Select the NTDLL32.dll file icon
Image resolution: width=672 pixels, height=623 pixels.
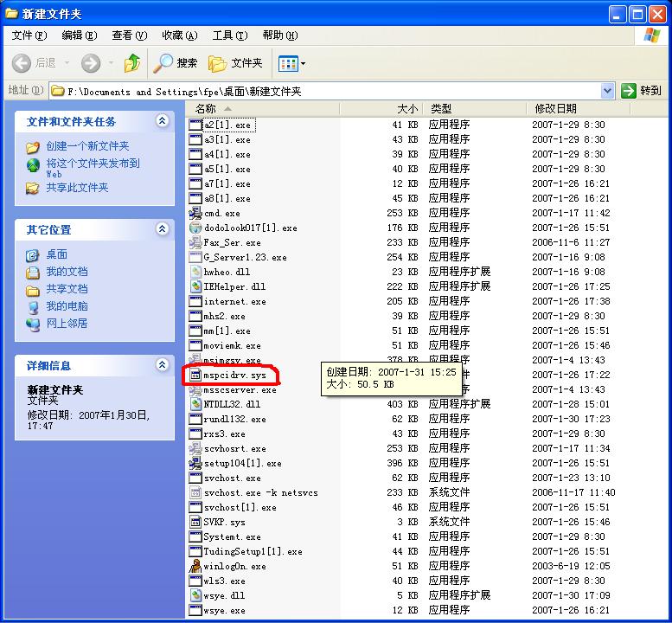point(195,404)
